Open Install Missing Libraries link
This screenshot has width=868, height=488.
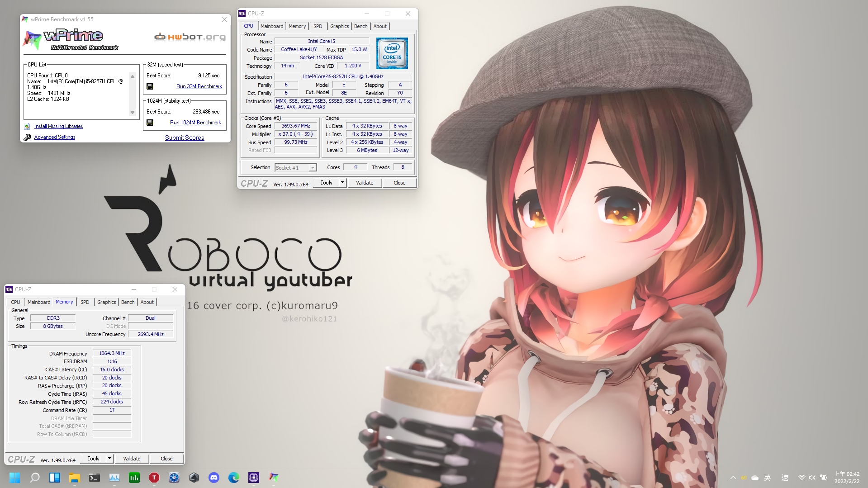coord(58,126)
